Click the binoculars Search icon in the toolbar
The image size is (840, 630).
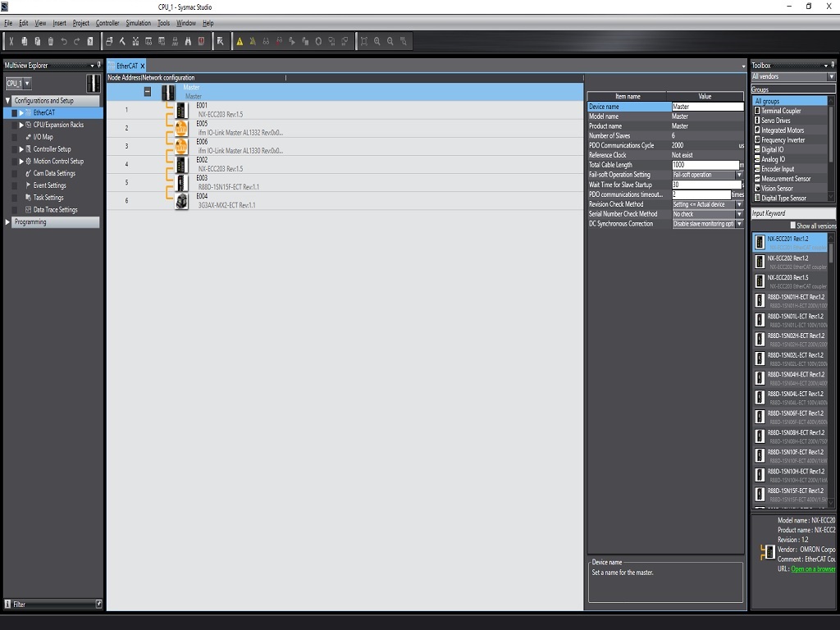pyautogui.click(x=188, y=41)
